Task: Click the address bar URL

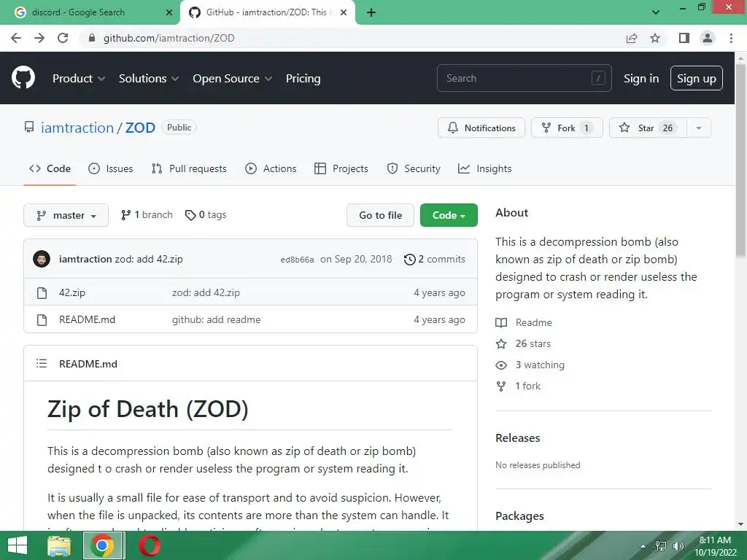Action: [x=169, y=38]
